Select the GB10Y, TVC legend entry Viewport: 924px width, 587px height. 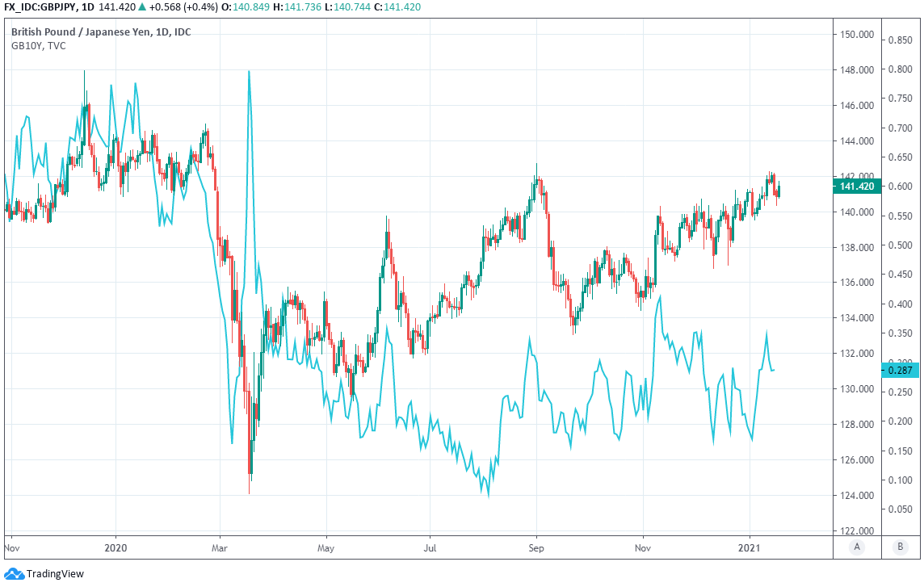tap(39, 46)
